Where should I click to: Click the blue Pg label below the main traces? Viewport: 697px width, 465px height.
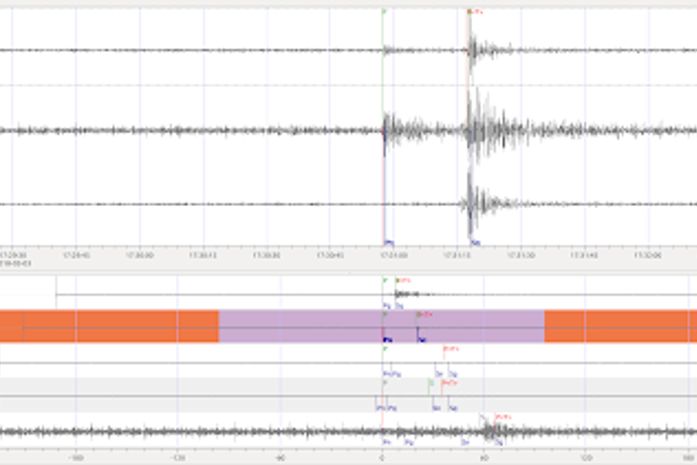(x=389, y=242)
